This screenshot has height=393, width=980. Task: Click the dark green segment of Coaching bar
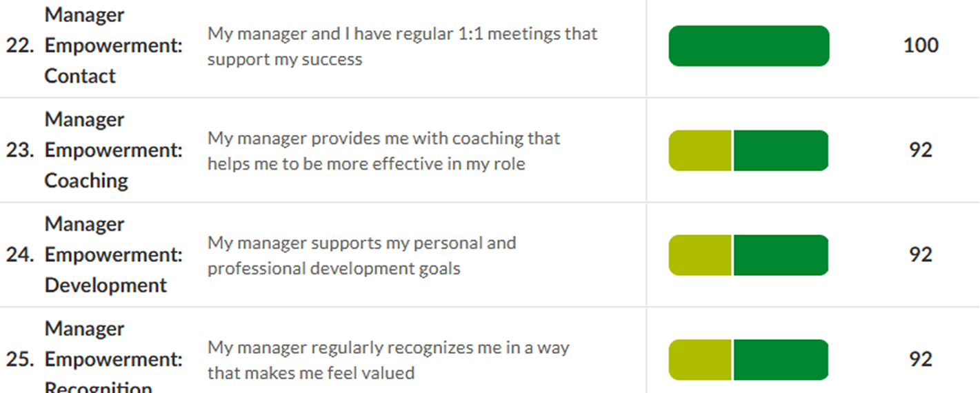point(781,150)
